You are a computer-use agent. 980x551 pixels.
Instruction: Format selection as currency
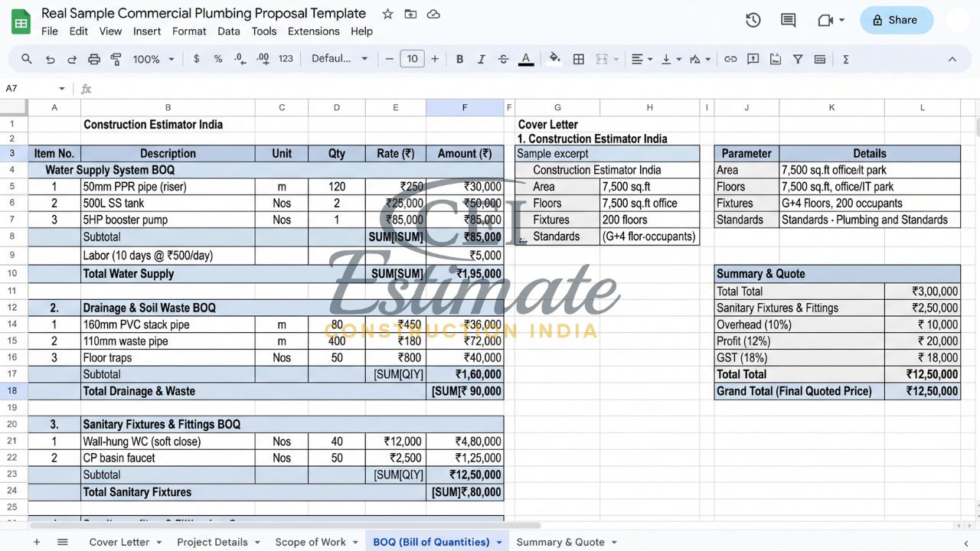pos(196,58)
